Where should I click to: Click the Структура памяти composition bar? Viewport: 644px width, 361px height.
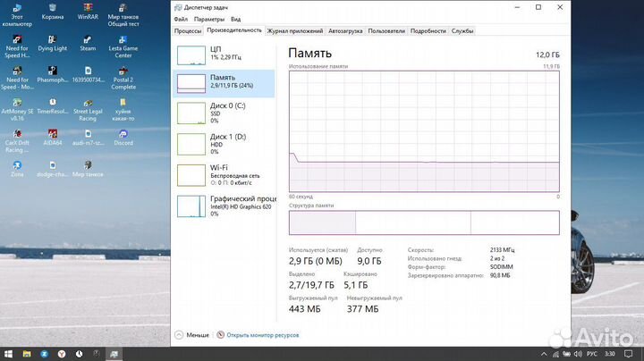coord(424,222)
